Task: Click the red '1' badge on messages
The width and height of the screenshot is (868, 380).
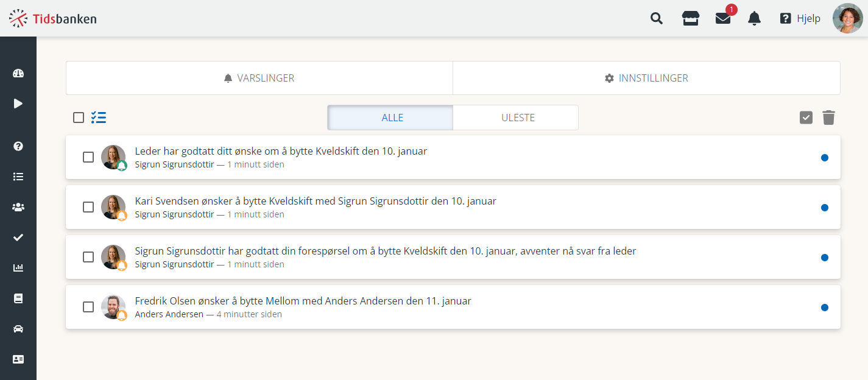Action: tap(732, 10)
